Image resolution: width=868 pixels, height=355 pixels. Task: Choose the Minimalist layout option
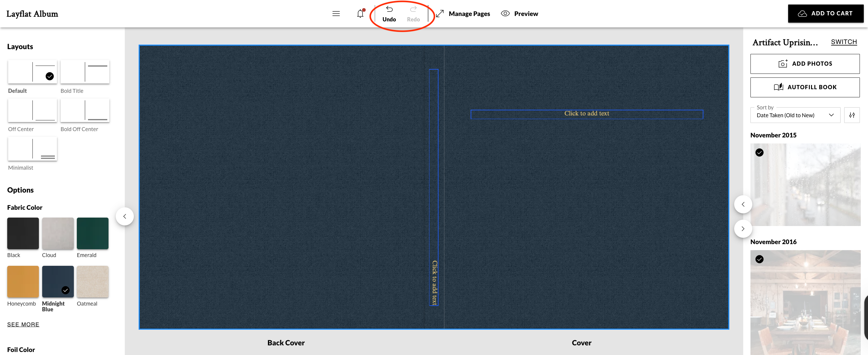click(x=32, y=149)
